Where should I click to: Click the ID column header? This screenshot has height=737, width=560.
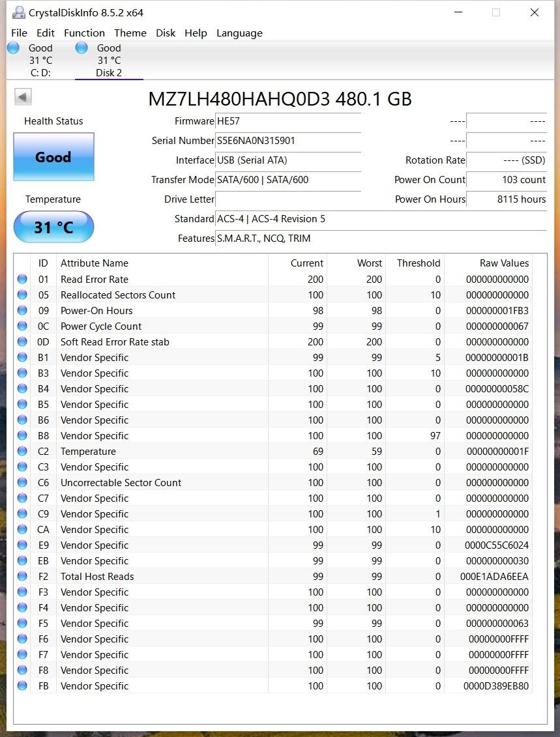43,263
